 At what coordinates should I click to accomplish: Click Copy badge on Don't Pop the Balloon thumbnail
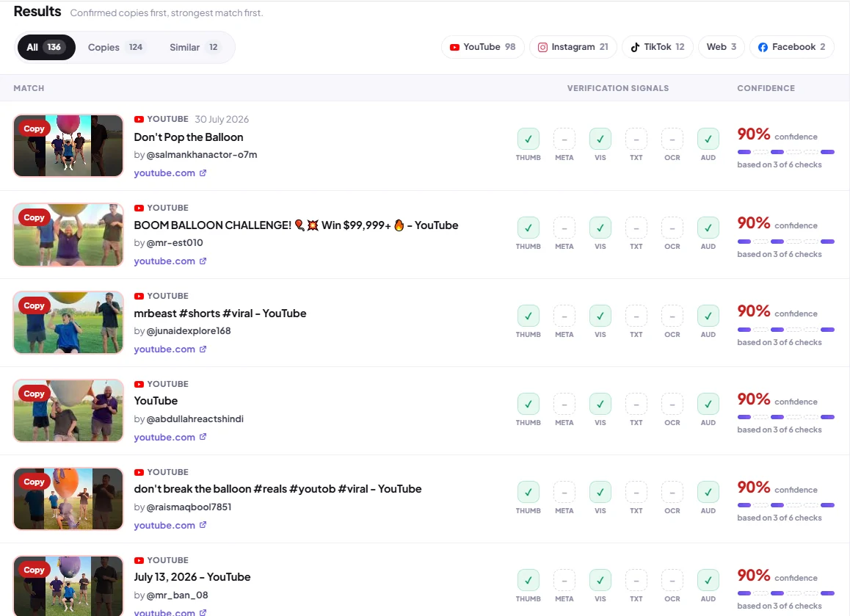(x=34, y=129)
